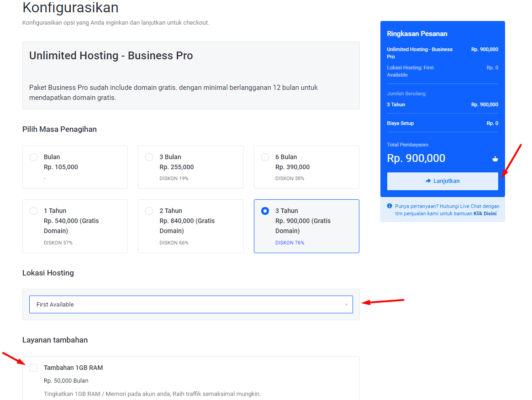Enable the Tambahan 1GB RAM checkbox
Screen dimensions: 532x400
click(34, 368)
